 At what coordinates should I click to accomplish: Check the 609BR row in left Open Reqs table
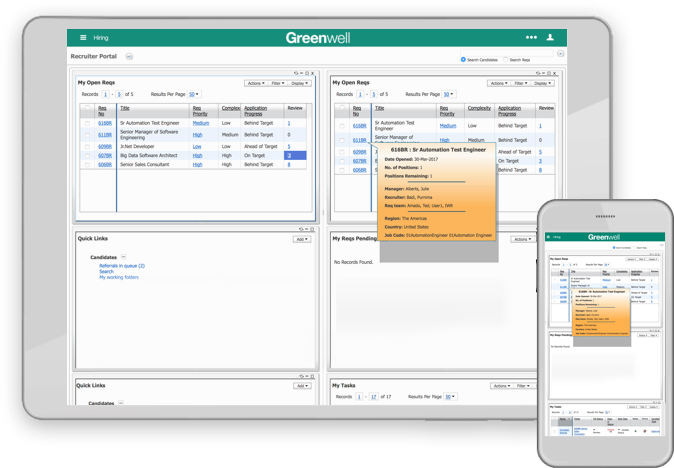tap(87, 147)
